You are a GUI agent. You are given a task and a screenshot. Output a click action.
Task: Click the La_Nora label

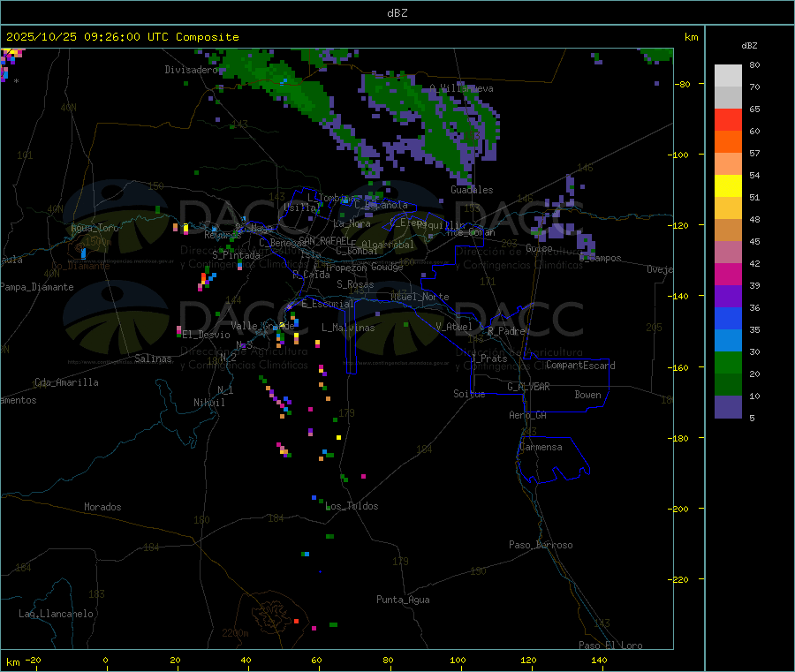(352, 223)
